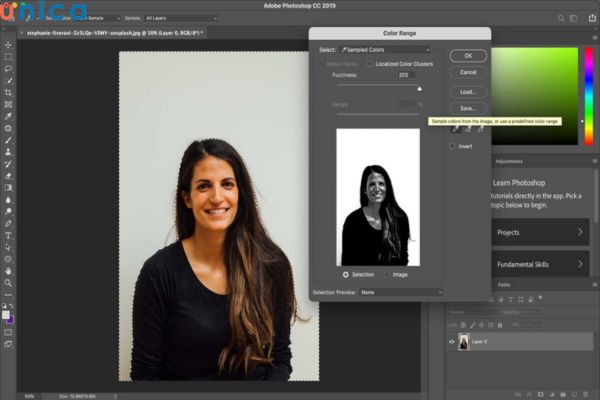Click the create new group folder icon
This screenshot has width=600, height=400.
click(563, 394)
